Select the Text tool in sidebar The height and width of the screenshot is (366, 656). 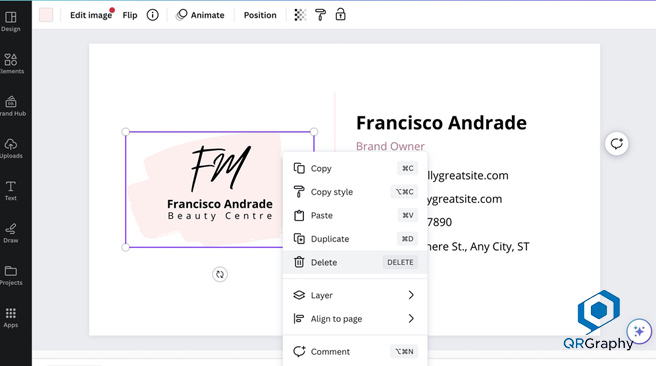pos(11,191)
